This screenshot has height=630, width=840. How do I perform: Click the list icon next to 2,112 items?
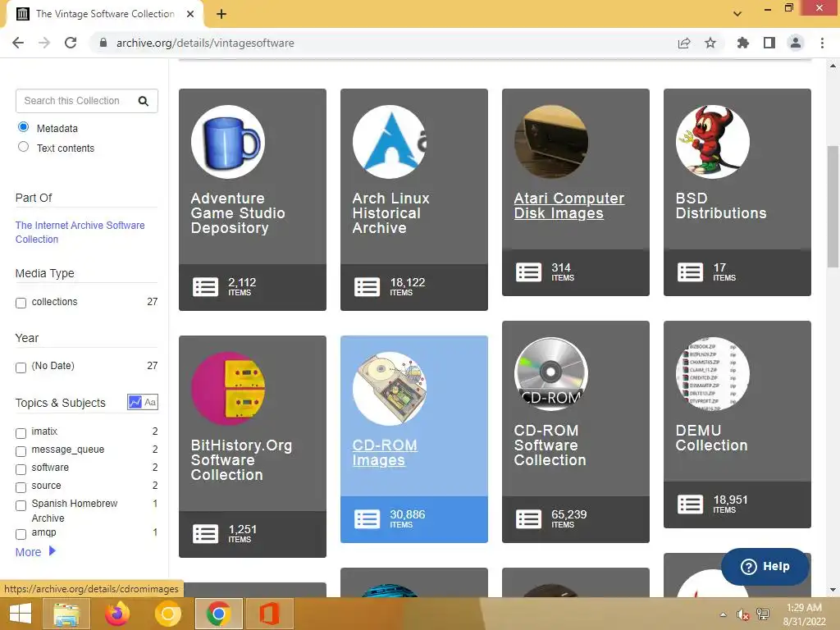point(205,287)
